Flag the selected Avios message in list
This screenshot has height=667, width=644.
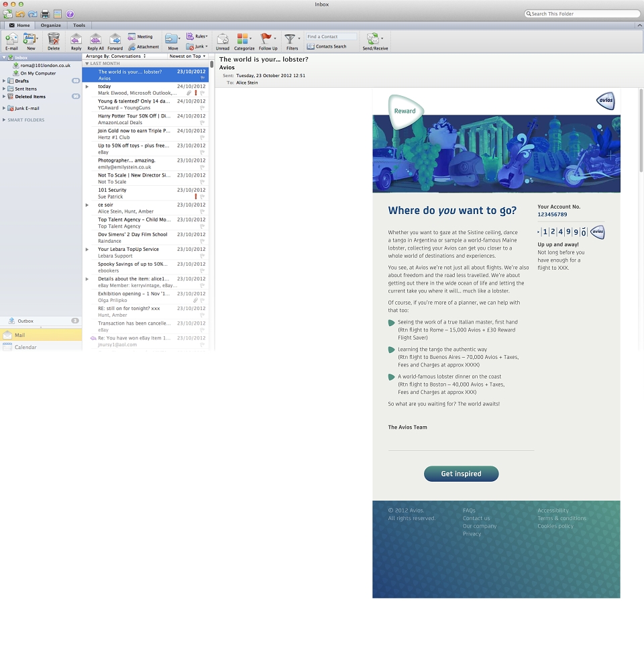point(203,79)
